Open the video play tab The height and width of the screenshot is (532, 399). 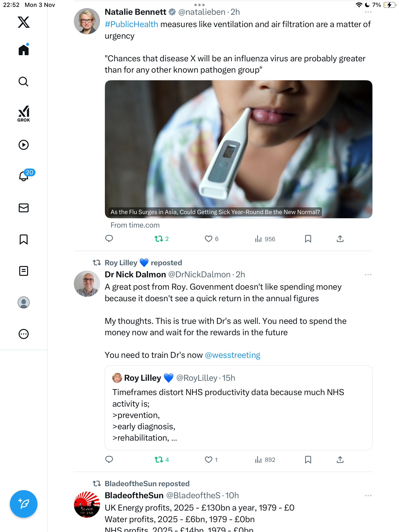click(x=24, y=145)
